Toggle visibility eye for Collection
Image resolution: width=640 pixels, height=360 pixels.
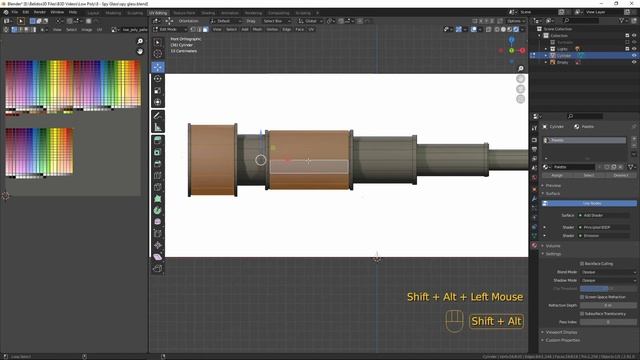[x=634, y=36]
